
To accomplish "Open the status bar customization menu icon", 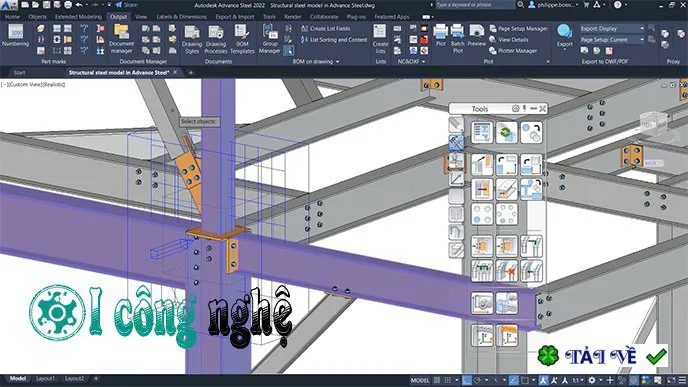I will [x=681, y=380].
